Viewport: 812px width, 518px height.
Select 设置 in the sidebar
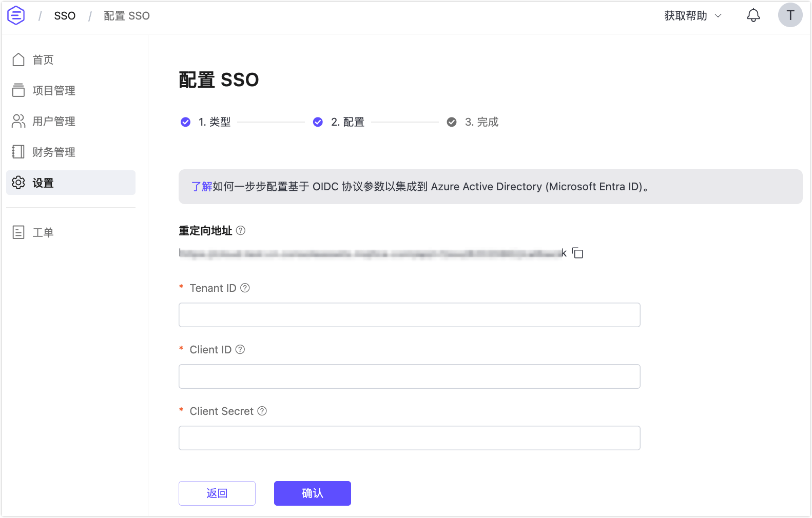click(71, 183)
